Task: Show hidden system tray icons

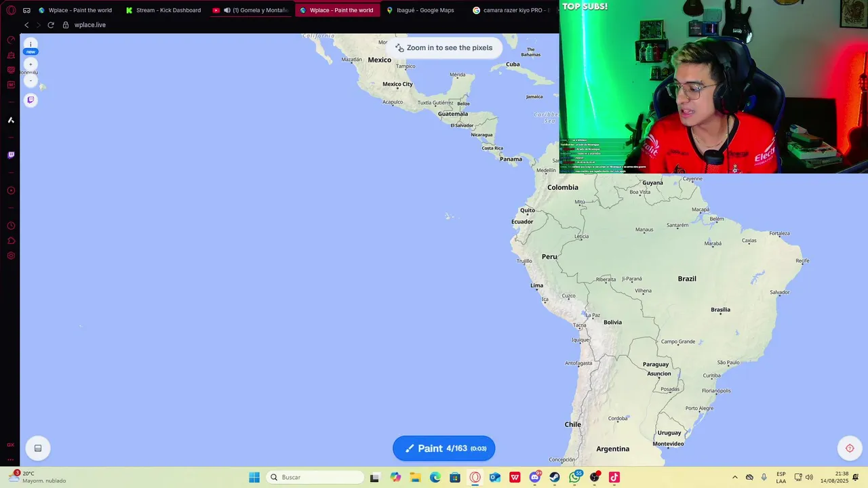Action: [734, 477]
